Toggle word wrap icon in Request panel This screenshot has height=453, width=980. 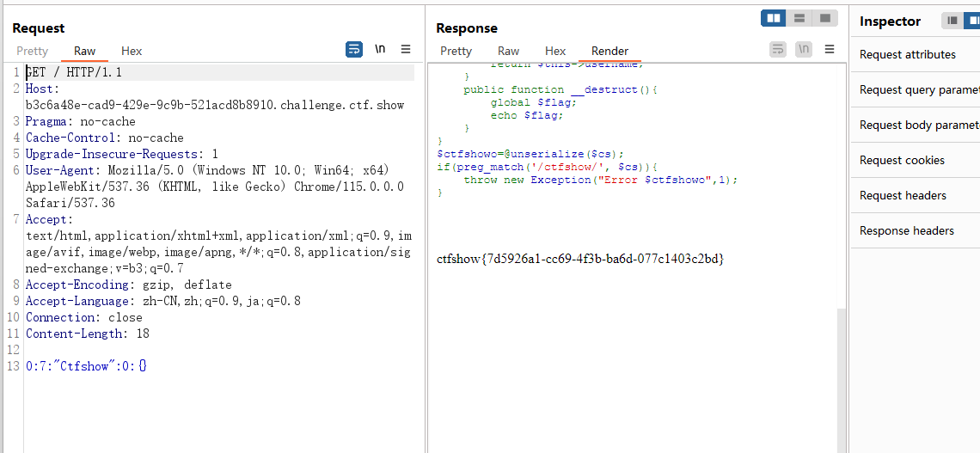(x=354, y=49)
